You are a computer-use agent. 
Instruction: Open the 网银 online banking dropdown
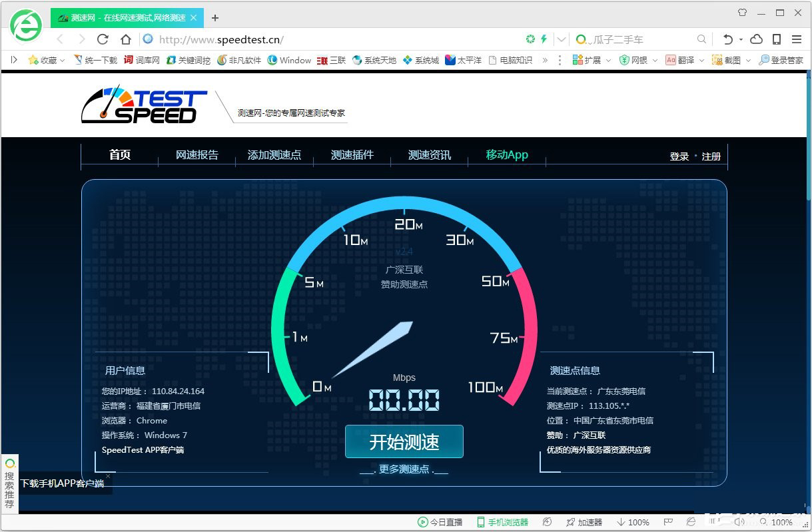pos(638,60)
